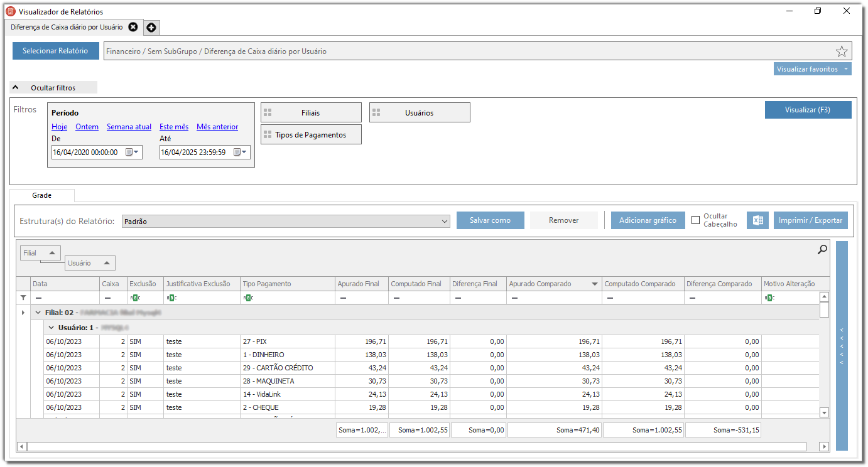The image size is (868, 467).
Task: Click vertical scrollbar down arrow in grid
Action: (x=825, y=412)
